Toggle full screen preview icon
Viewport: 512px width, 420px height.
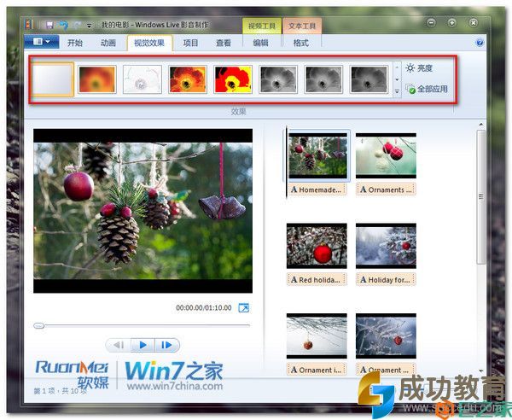coord(243,308)
